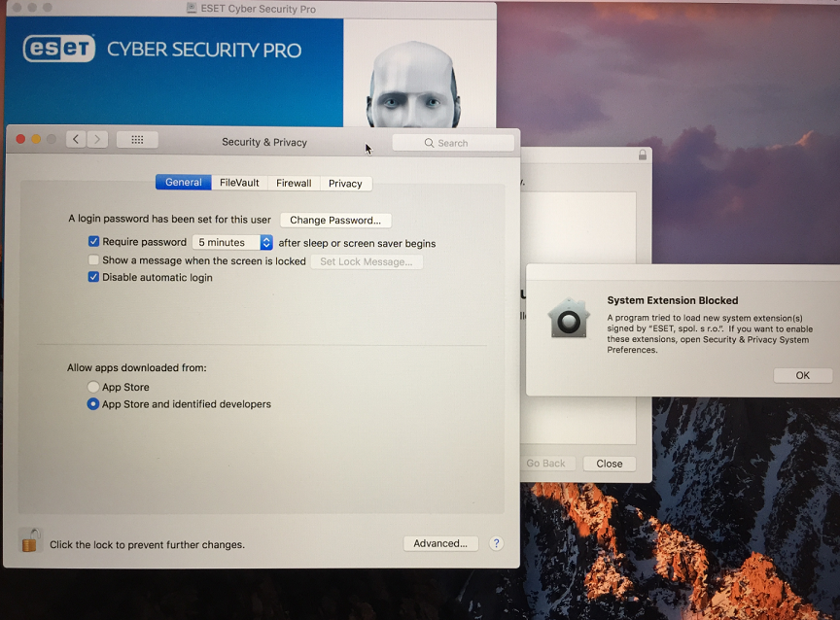Minimize the Security & Privacy window
The width and height of the screenshot is (840, 620).
(x=36, y=139)
